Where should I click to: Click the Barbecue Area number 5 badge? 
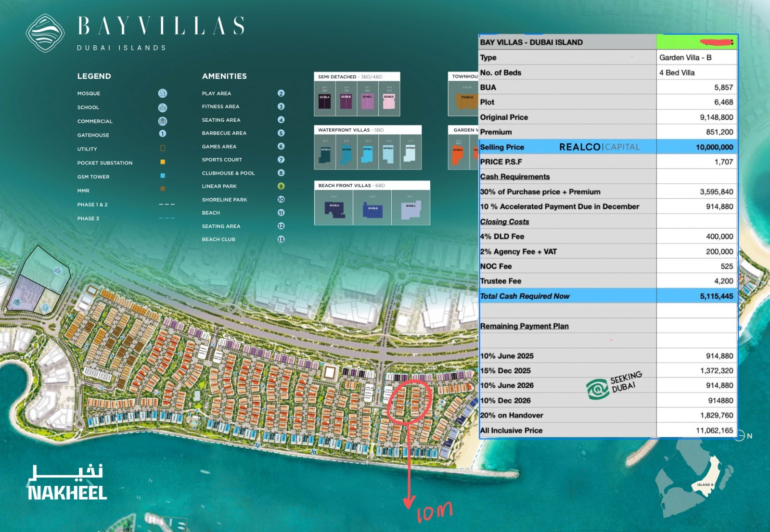pos(281,133)
